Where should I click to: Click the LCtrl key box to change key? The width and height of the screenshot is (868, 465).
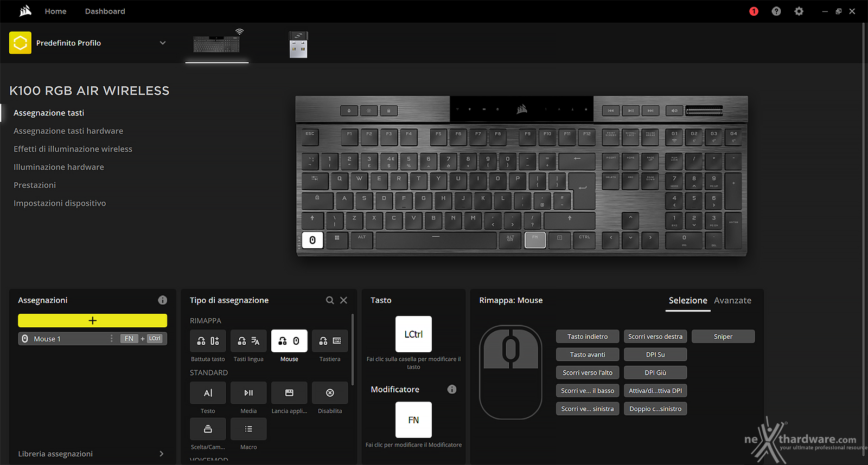[413, 334]
